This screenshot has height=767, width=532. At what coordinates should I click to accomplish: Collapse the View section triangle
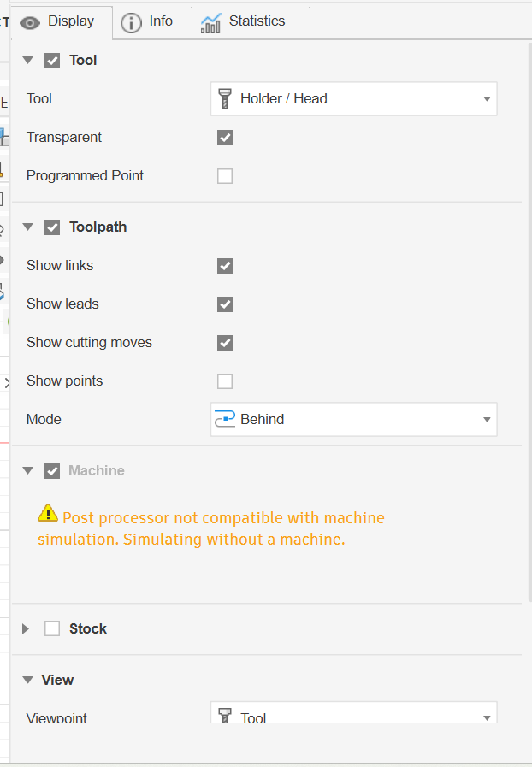27,681
